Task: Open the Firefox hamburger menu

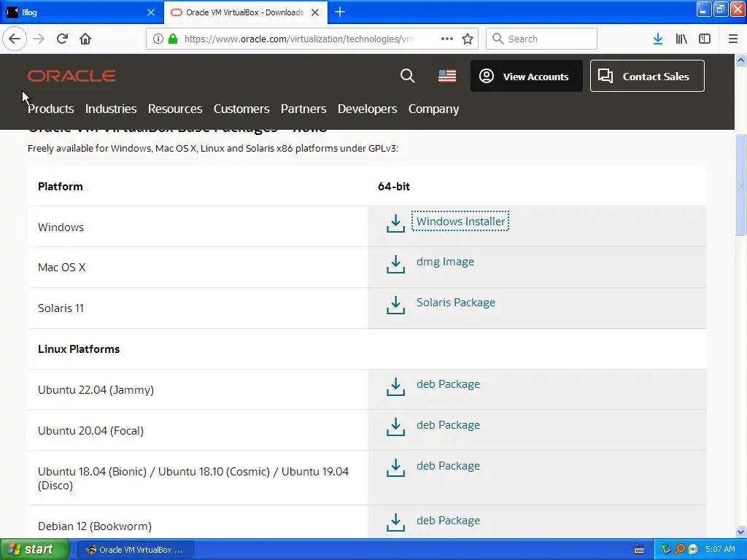Action: [733, 39]
